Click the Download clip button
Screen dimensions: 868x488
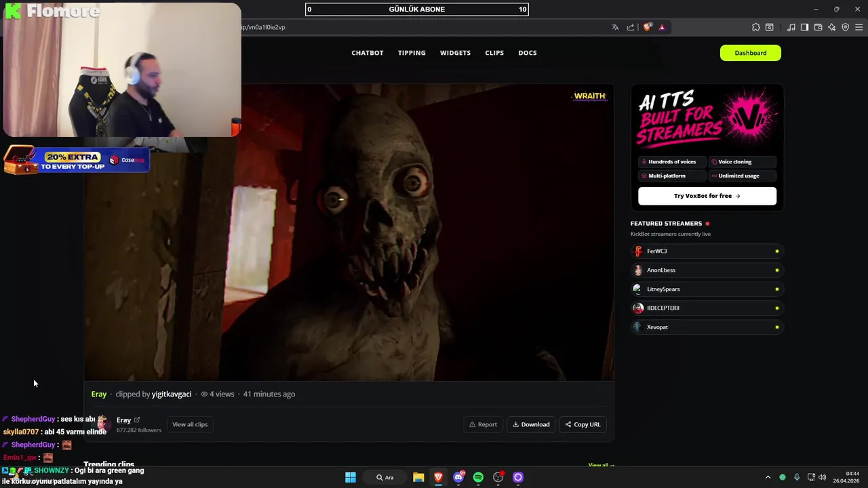point(531,424)
